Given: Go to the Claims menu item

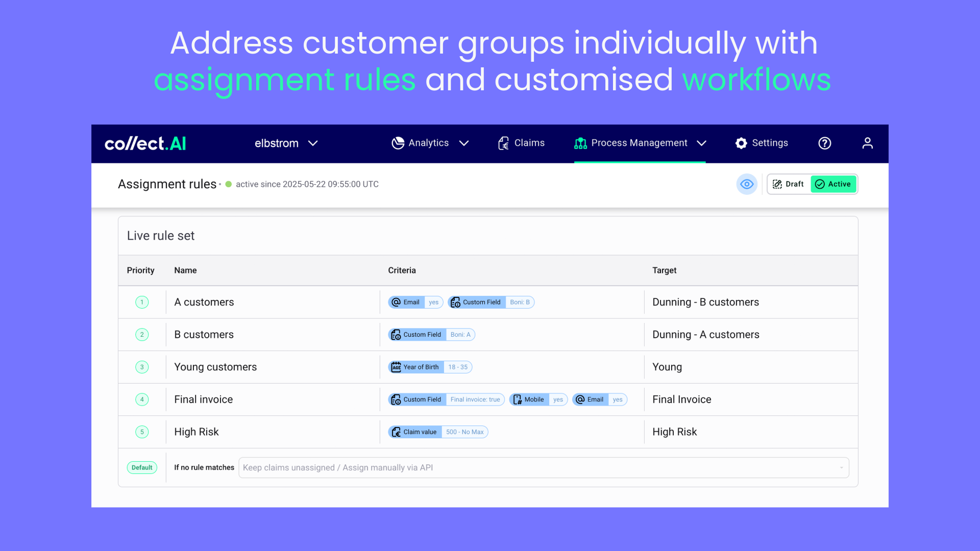Looking at the screenshot, I should click(x=529, y=143).
